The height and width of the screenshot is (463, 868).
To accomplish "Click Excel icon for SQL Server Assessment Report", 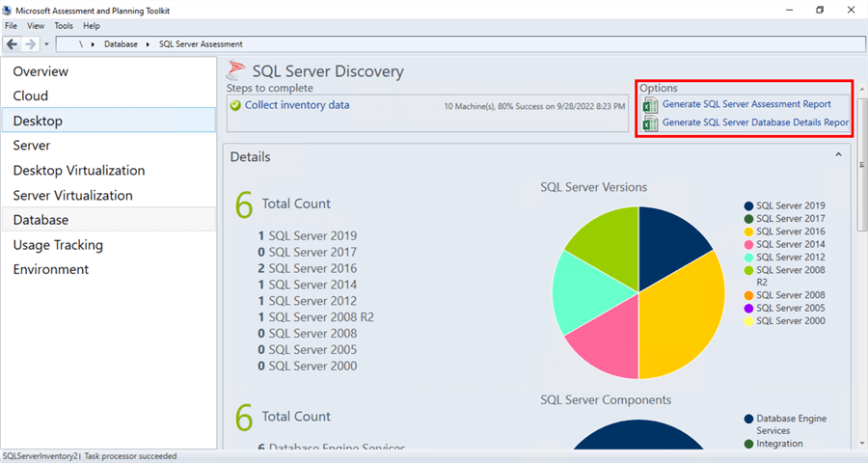I will (650, 105).
